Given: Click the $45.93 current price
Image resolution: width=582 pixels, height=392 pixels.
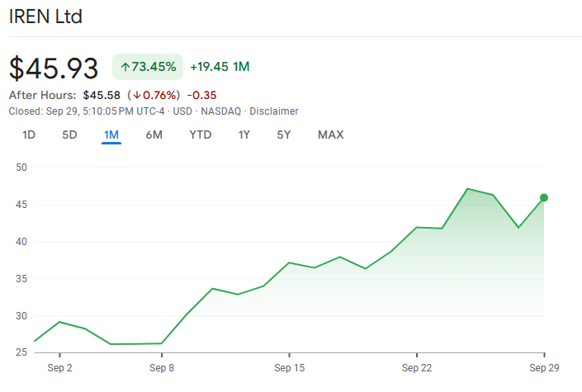Looking at the screenshot, I should [54, 68].
